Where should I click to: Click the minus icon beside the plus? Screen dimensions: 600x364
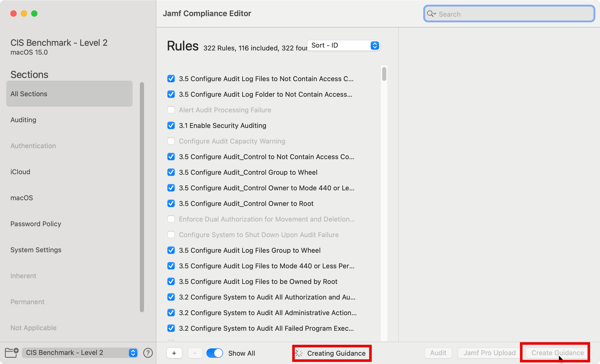(195, 353)
